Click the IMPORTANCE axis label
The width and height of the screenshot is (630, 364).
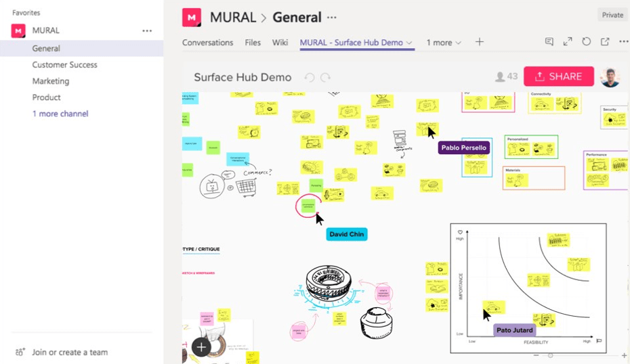pos(461,287)
